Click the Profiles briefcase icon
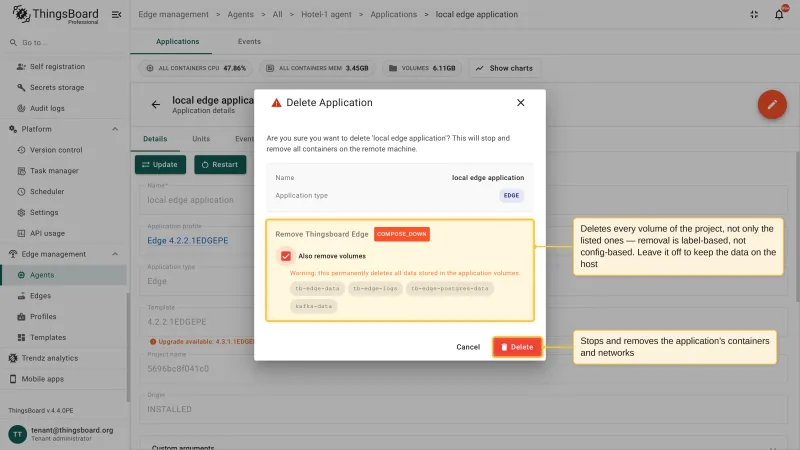 click(x=21, y=316)
